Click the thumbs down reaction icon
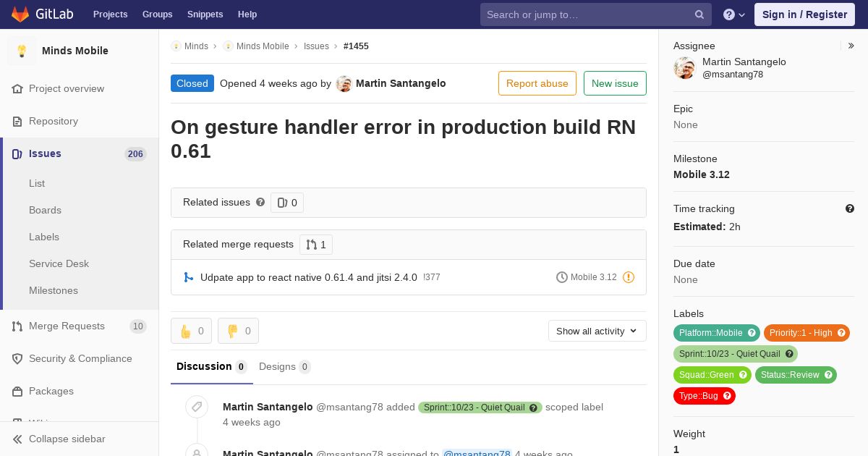The width and height of the screenshot is (868, 456). tap(232, 331)
